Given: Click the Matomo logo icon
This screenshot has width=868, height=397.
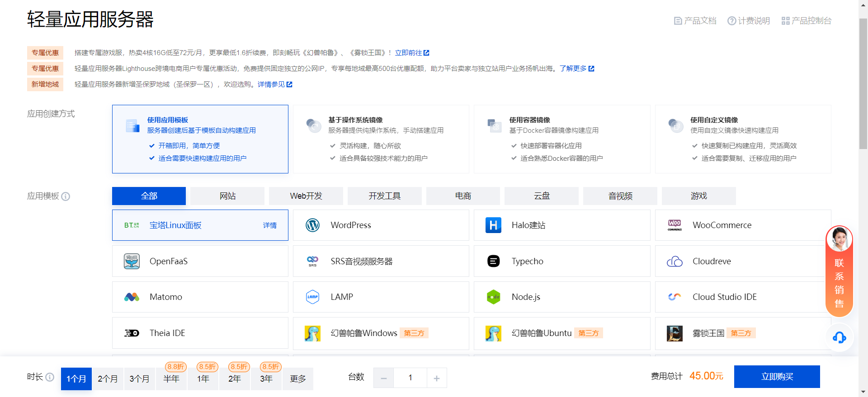Looking at the screenshot, I should 132,297.
